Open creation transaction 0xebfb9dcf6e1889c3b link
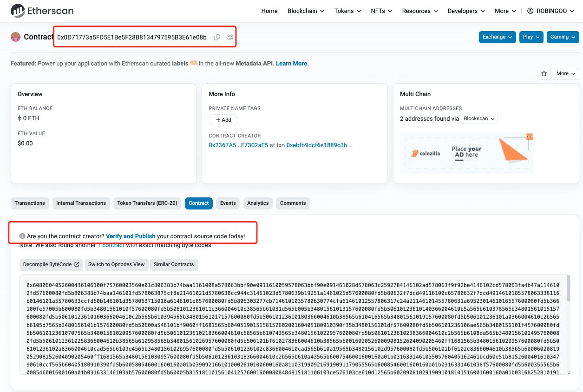The image size is (583, 392). [319, 145]
